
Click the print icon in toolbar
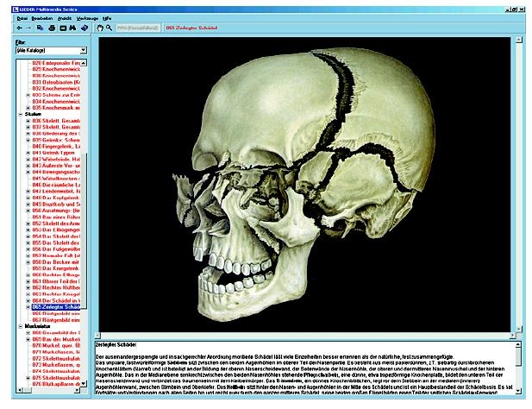pyautogui.click(x=51, y=28)
